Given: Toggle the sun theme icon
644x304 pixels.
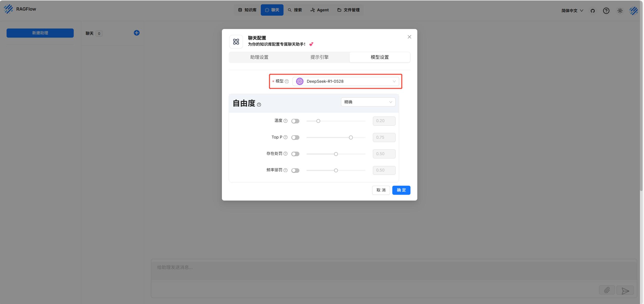Looking at the screenshot, I should tap(620, 11).
